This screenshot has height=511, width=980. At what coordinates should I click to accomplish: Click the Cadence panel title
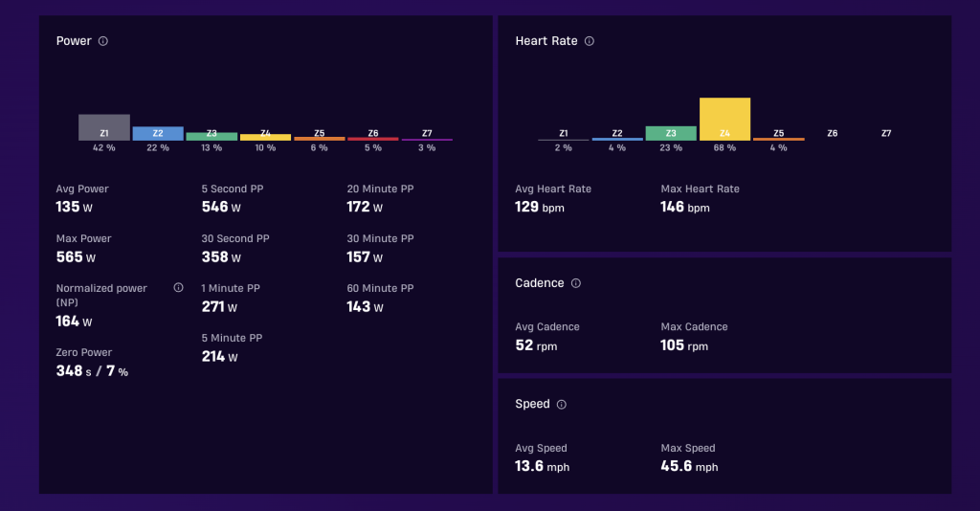[540, 283]
